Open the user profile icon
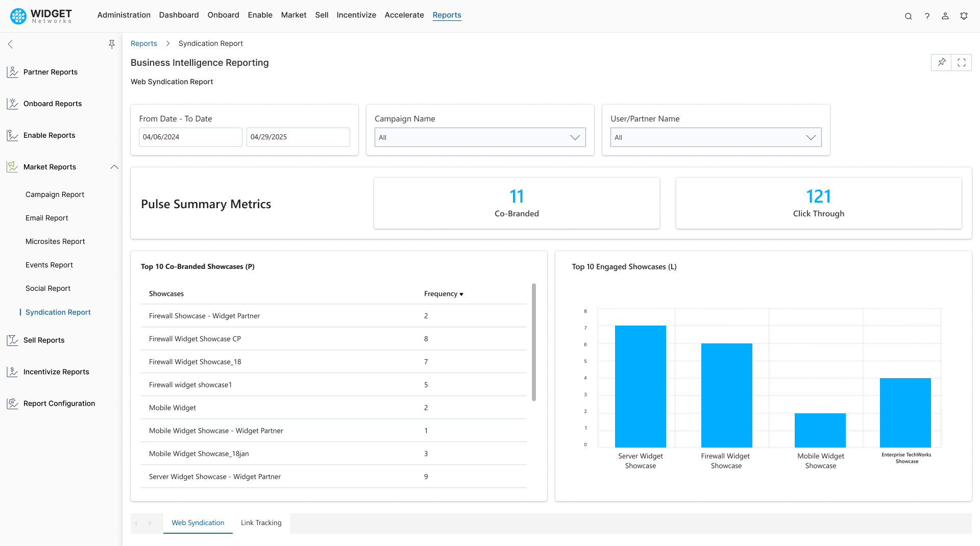This screenshot has height=546, width=980. click(945, 16)
